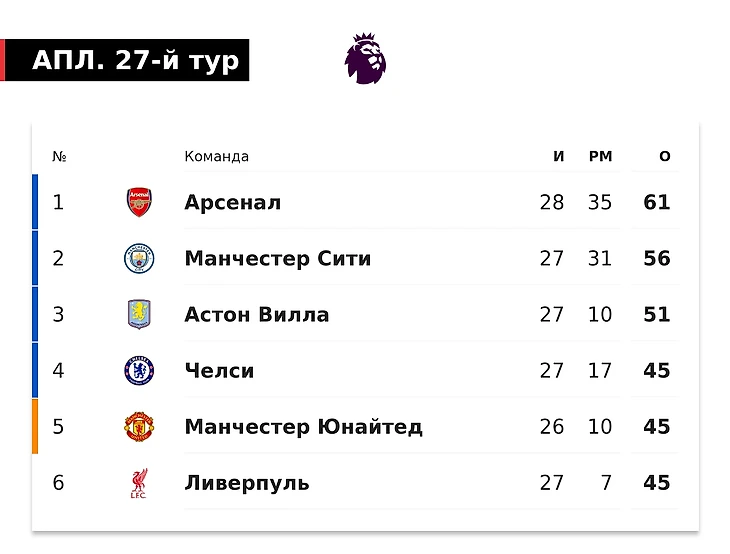Click the Liverpool LFC crest
Screen dimensions: 730x554
[139, 483]
